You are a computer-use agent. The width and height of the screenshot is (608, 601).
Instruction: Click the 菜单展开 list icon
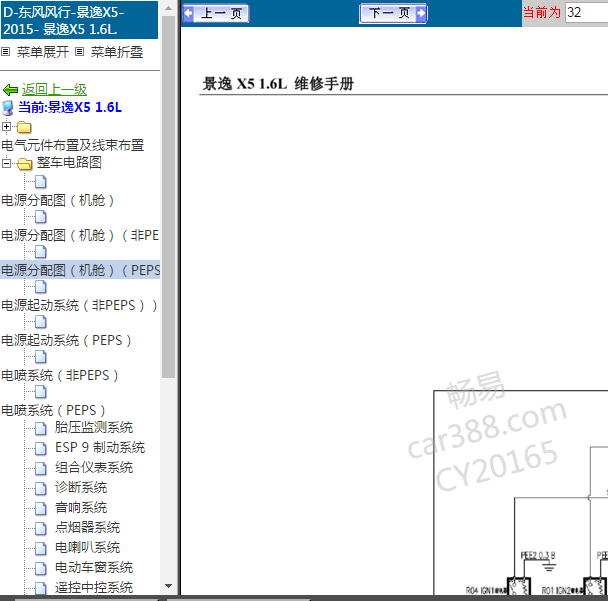5,52
